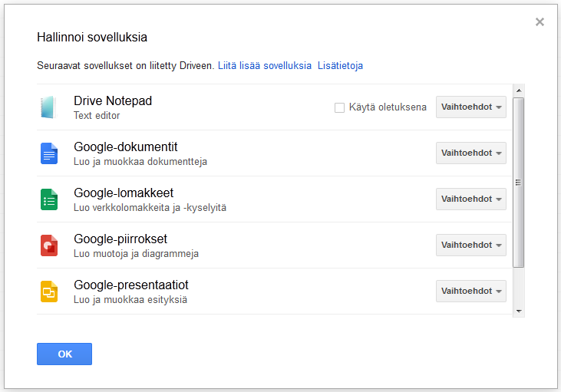The image size is (561, 392).
Task: Enable the Käytä oletuksena checkbox
Action: (339, 107)
